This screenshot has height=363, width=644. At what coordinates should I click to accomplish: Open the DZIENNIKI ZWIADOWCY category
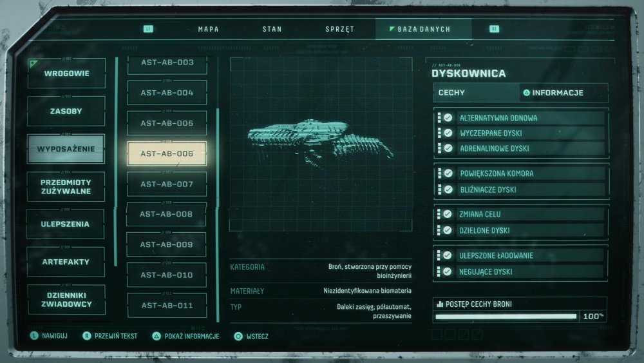(66, 300)
